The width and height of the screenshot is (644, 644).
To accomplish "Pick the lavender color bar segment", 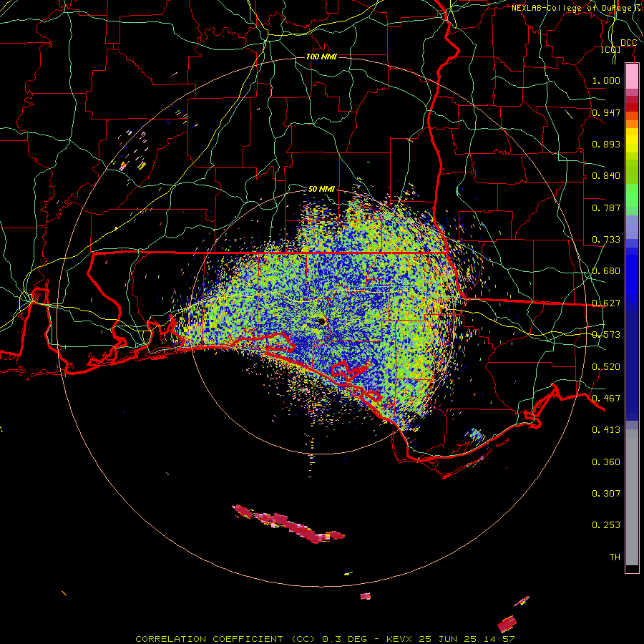I will click(x=632, y=227).
